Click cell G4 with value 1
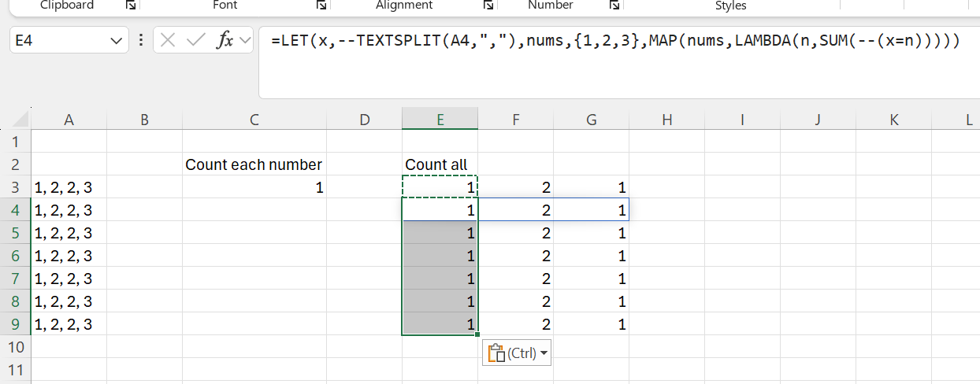Screen dimensions: 980x384 pyautogui.click(x=591, y=210)
